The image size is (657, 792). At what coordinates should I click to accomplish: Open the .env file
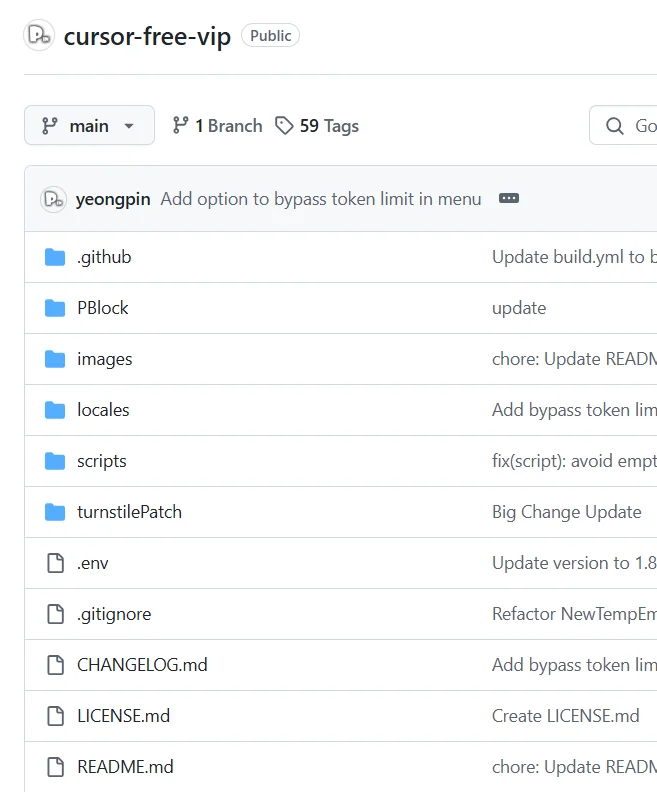point(92,563)
